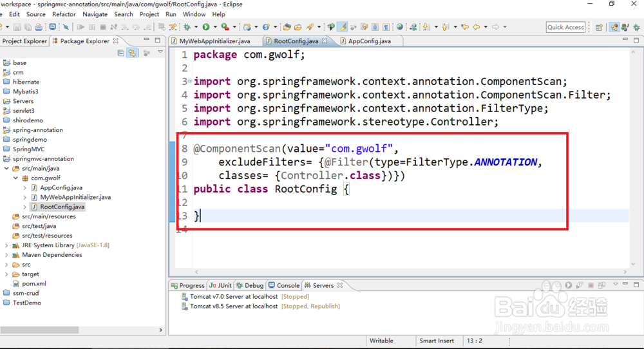644x349 pixels.
Task: Click the Resume debug icon
Action: pyautogui.click(x=80, y=27)
